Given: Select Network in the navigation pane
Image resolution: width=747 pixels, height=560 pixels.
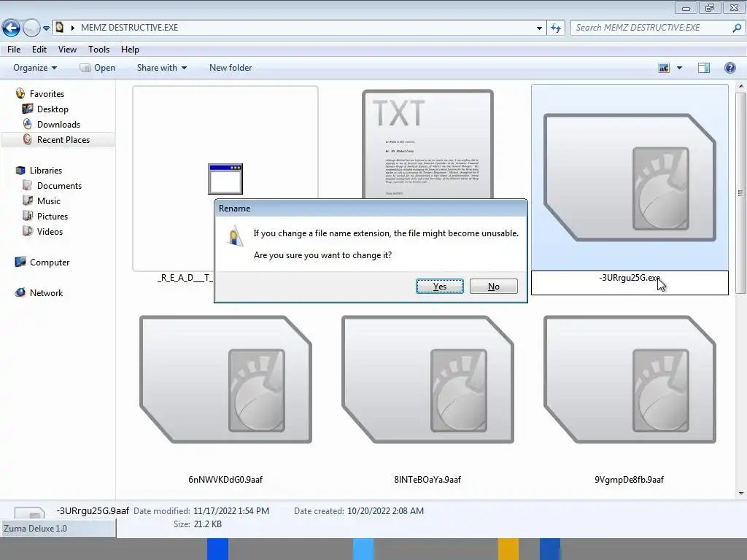Looking at the screenshot, I should 46,293.
